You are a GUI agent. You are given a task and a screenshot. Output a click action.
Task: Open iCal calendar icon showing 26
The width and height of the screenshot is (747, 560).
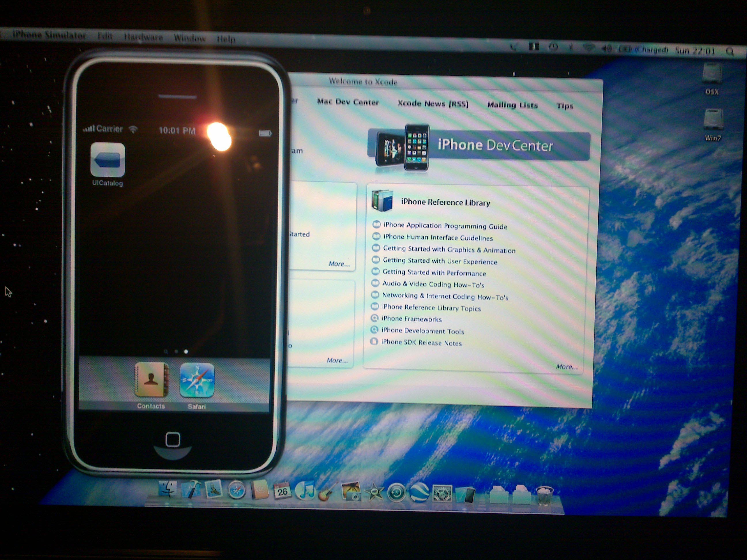click(x=282, y=491)
